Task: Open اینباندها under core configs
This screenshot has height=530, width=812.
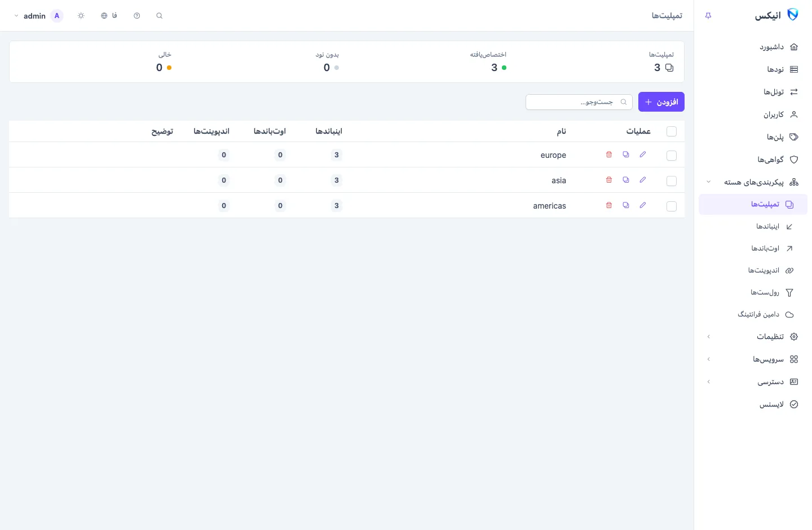Action: point(753,227)
